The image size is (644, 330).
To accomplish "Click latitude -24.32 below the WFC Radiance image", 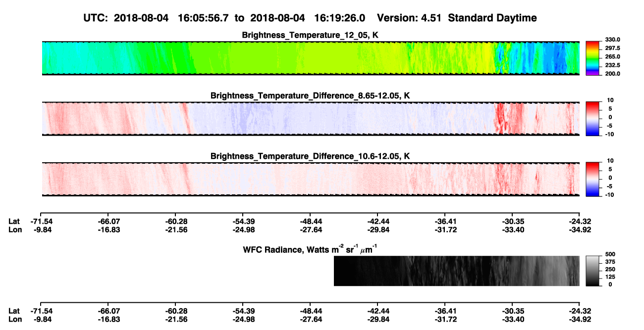I will coord(580,311).
